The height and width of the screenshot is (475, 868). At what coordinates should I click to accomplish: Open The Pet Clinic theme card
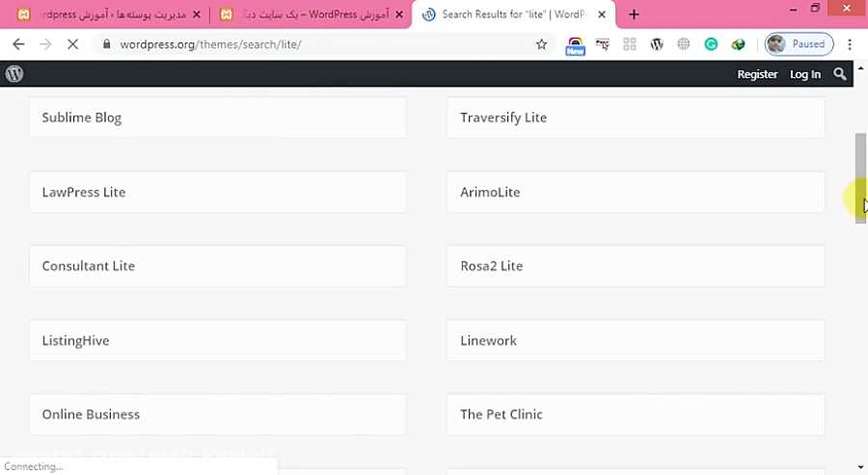pyautogui.click(x=637, y=414)
